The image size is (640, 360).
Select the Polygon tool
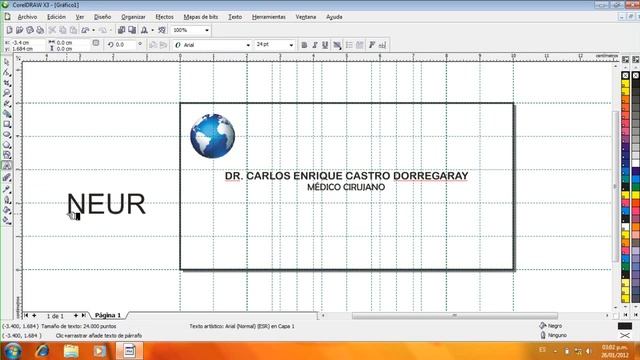click(7, 145)
